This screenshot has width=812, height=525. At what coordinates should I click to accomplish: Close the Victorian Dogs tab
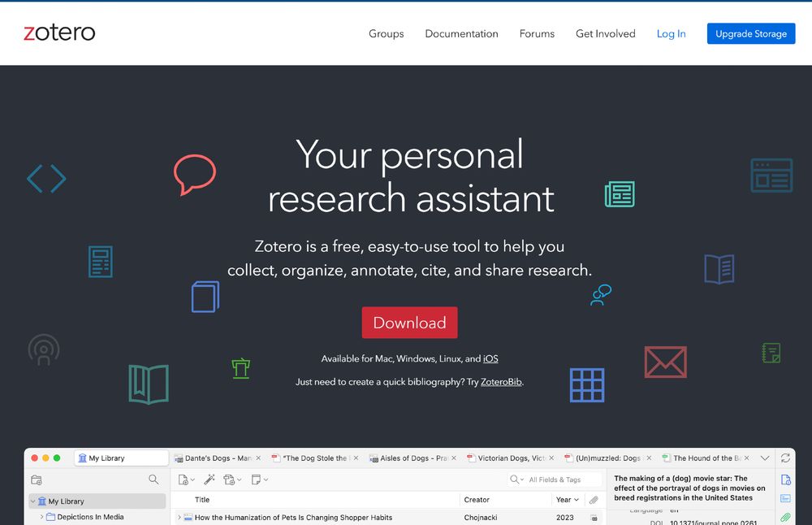coord(551,458)
